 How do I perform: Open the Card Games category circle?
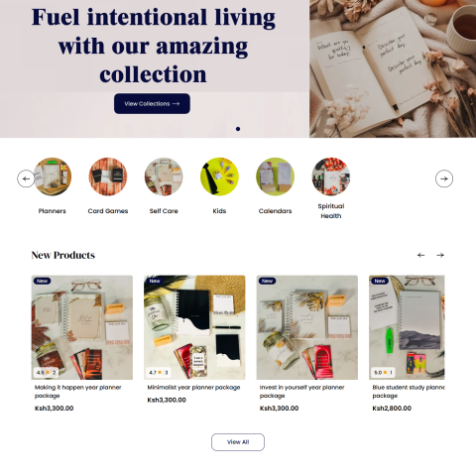click(108, 177)
